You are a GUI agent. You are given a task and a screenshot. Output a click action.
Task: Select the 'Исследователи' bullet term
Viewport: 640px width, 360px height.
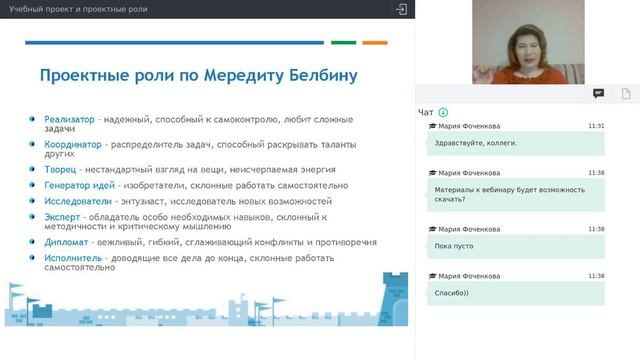78,201
